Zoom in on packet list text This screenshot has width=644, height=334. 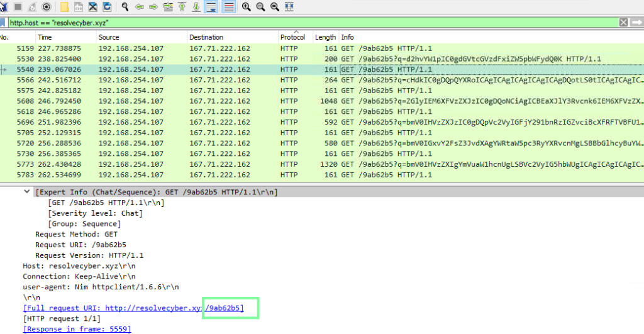coord(246,7)
